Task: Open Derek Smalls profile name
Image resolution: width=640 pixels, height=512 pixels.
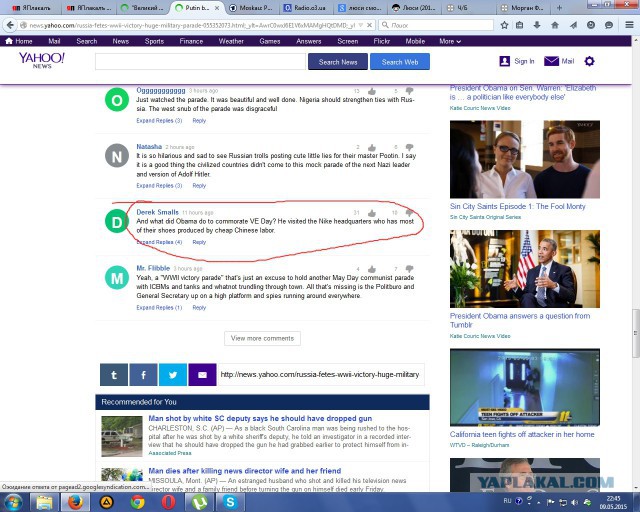Action: point(157,212)
